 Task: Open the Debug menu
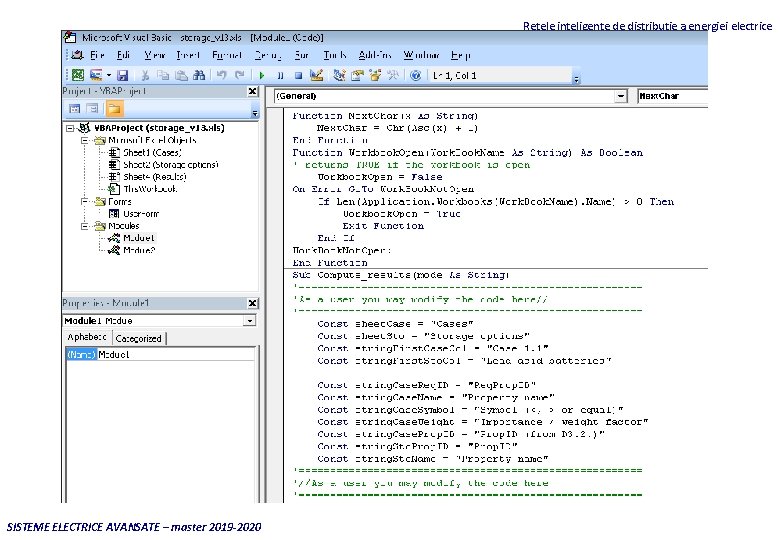click(x=268, y=55)
